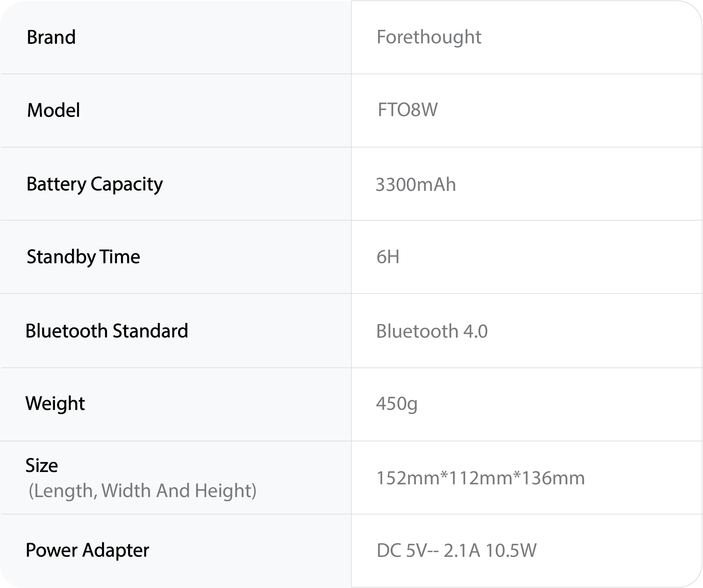
Task: Click the Size row label
Action: tap(42, 466)
